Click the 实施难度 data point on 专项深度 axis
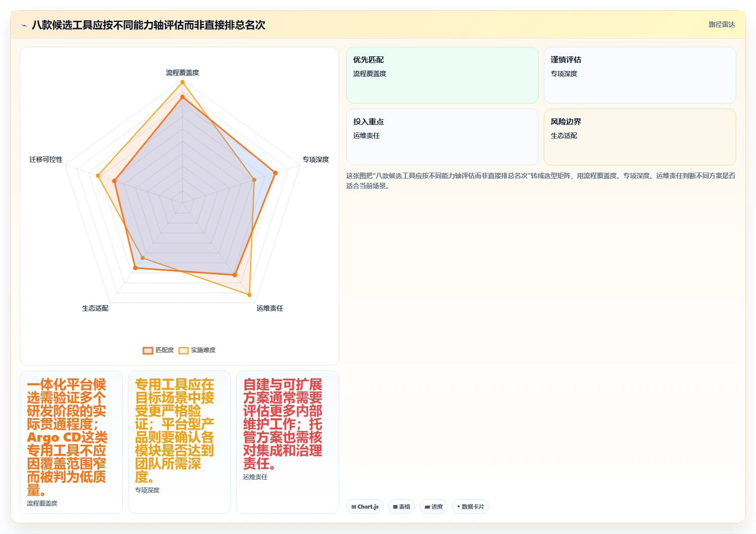The image size is (756, 534). pos(254,180)
